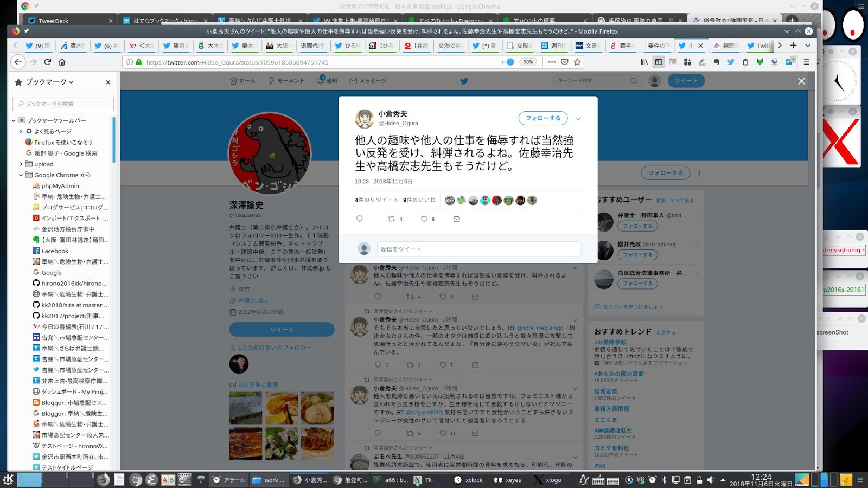Viewport: 868px width, 488px height.
Task: Open Firefox library icon
Action: coord(644,62)
